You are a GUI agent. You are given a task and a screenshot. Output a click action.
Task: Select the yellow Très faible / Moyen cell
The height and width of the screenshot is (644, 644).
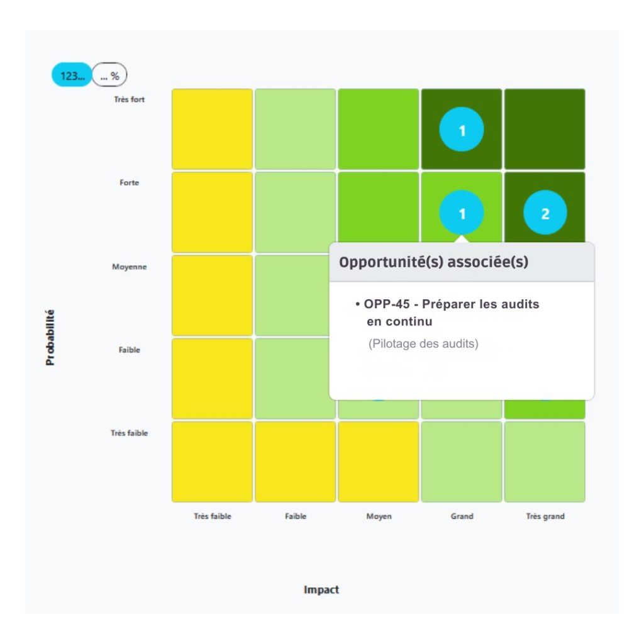click(x=378, y=462)
